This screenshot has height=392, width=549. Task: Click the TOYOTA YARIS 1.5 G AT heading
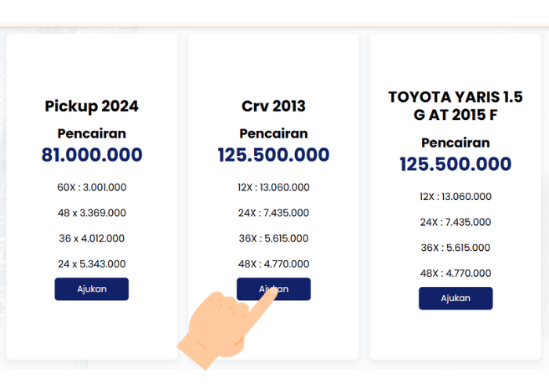point(455,106)
